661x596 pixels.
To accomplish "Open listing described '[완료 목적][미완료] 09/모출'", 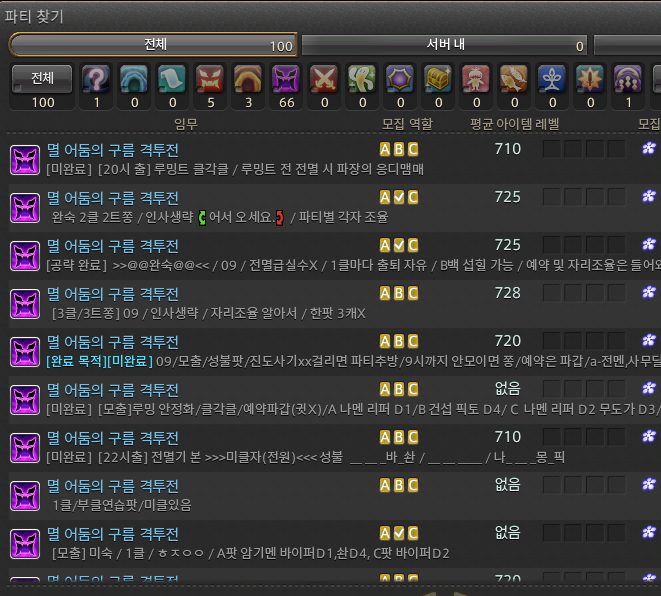I will click(x=335, y=352).
